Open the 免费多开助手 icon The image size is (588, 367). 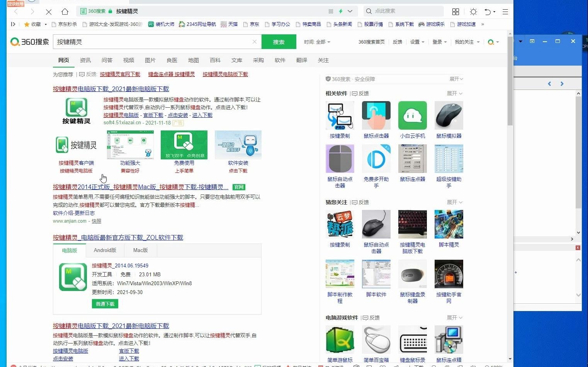click(x=376, y=159)
